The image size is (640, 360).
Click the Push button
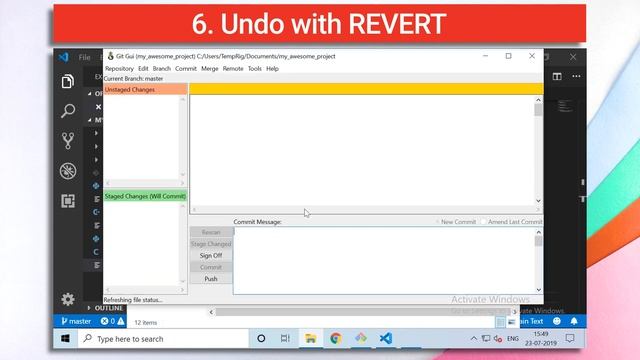coord(211,279)
